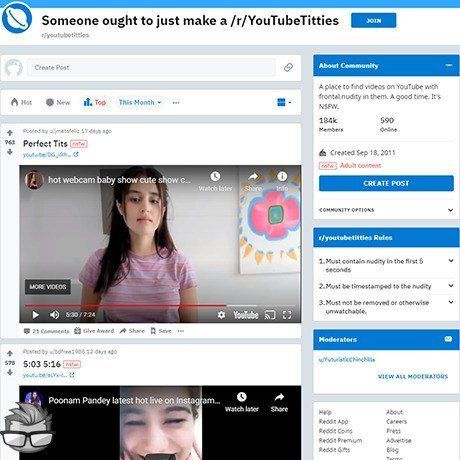Select the Top sort tab
The image size is (460, 460).
(x=95, y=102)
